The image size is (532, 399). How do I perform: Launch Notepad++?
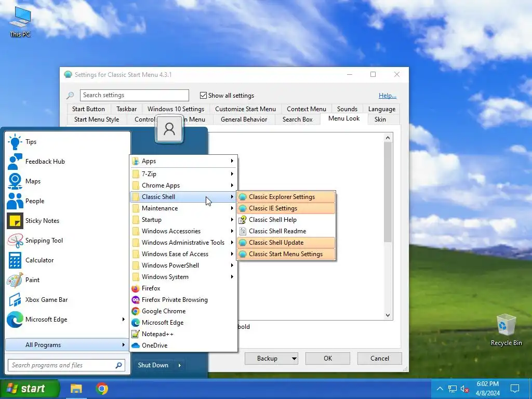pos(183,334)
